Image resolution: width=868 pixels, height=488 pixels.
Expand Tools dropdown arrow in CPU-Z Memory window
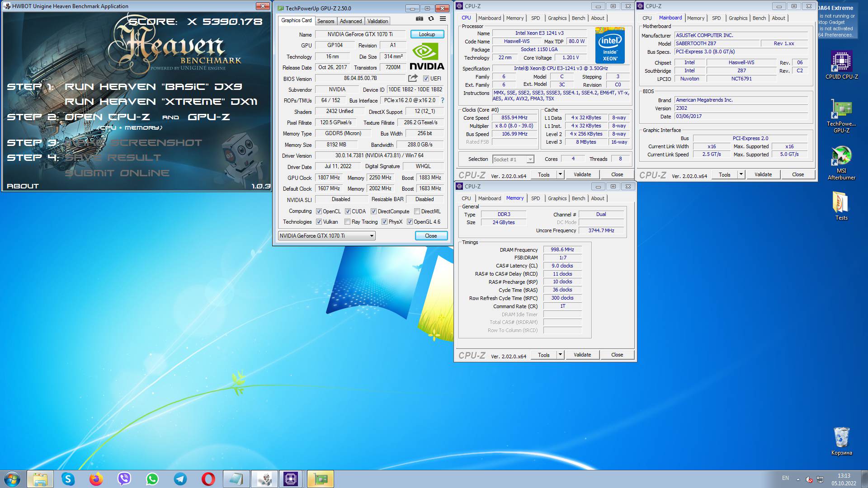tap(560, 355)
